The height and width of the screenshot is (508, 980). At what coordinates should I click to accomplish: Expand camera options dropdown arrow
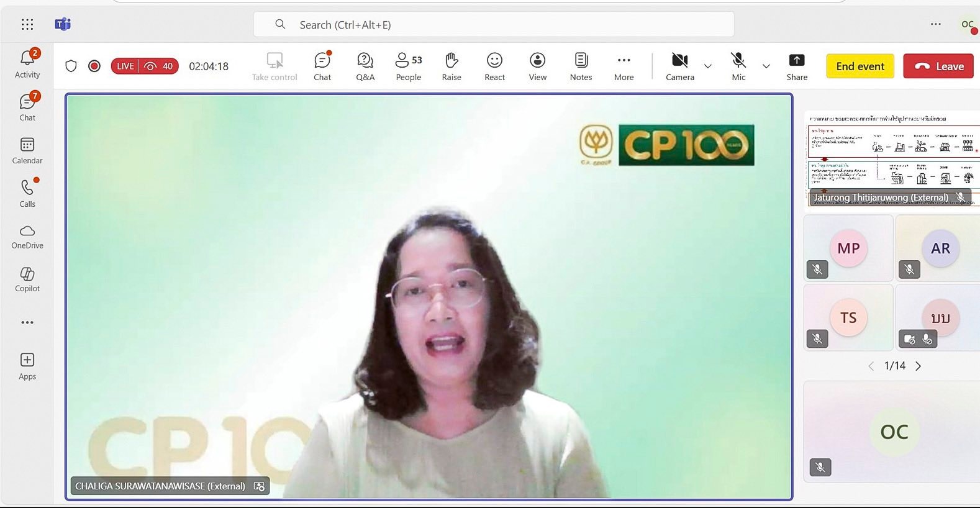707,66
